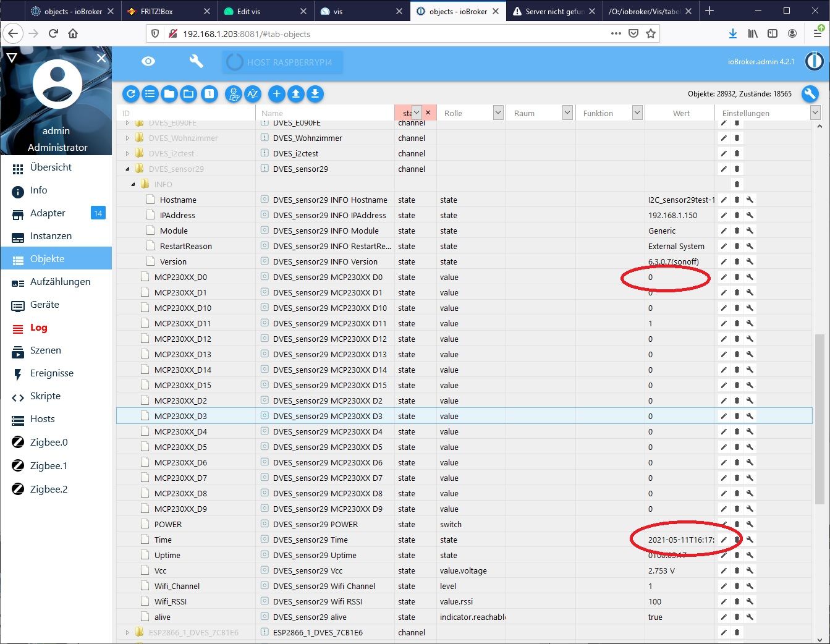
Task: Close the sidebar with the X button
Action: [x=101, y=57]
